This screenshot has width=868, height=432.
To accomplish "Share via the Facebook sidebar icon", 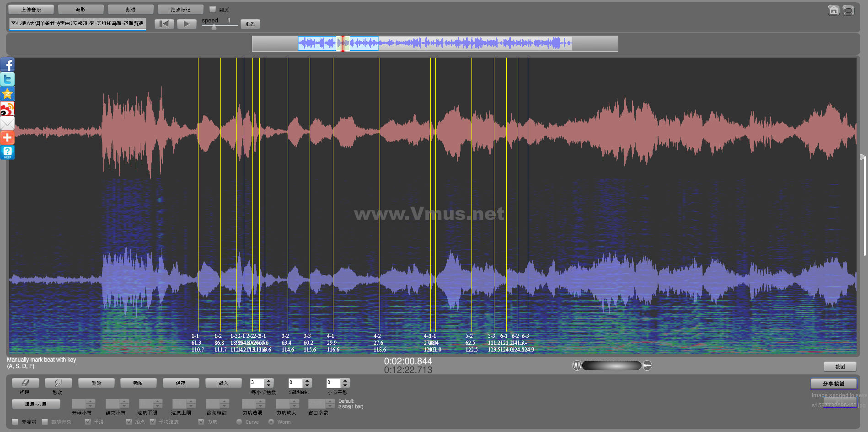I will 7,65.
